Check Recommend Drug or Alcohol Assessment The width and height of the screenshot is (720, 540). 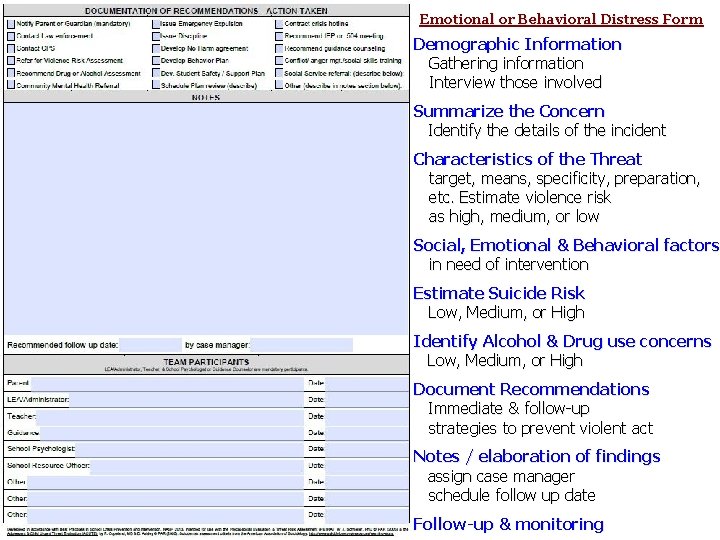pyautogui.click(x=11, y=73)
